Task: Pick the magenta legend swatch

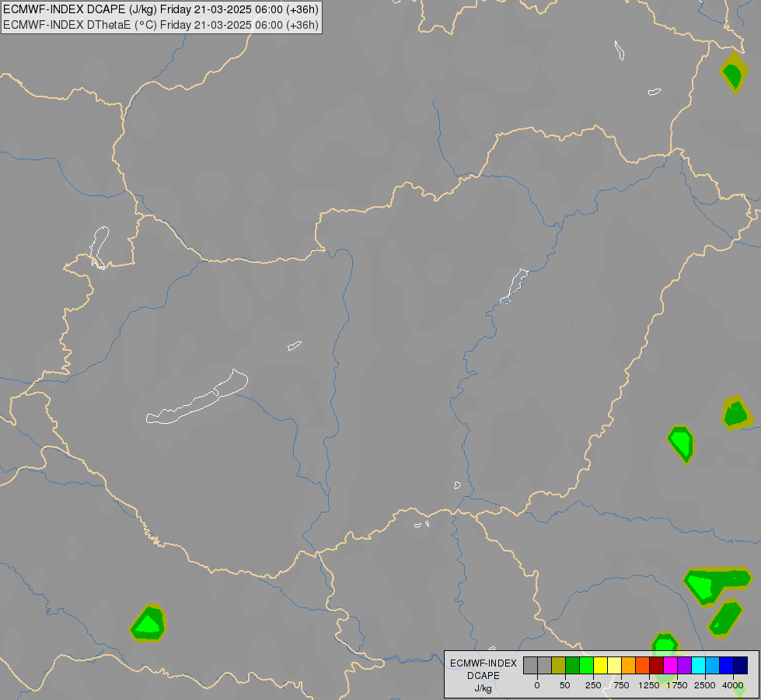Action: pyautogui.click(x=670, y=665)
